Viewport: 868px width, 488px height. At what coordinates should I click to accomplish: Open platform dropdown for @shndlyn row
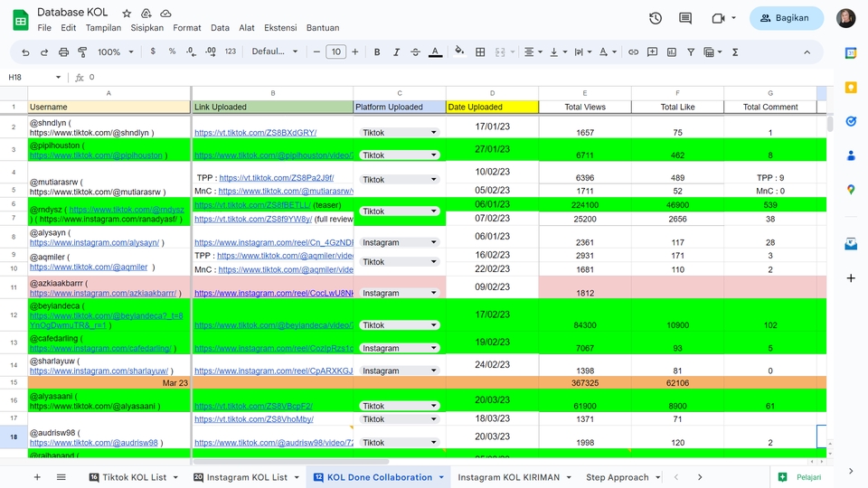point(433,132)
